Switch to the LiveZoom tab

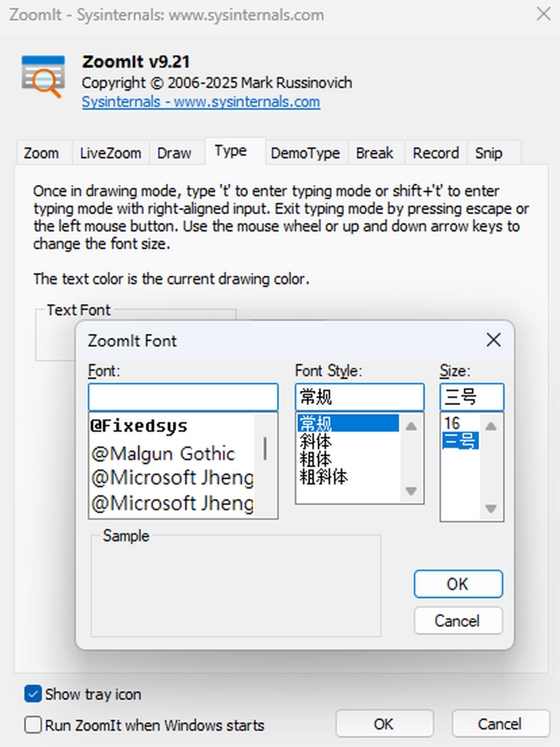coord(110,153)
